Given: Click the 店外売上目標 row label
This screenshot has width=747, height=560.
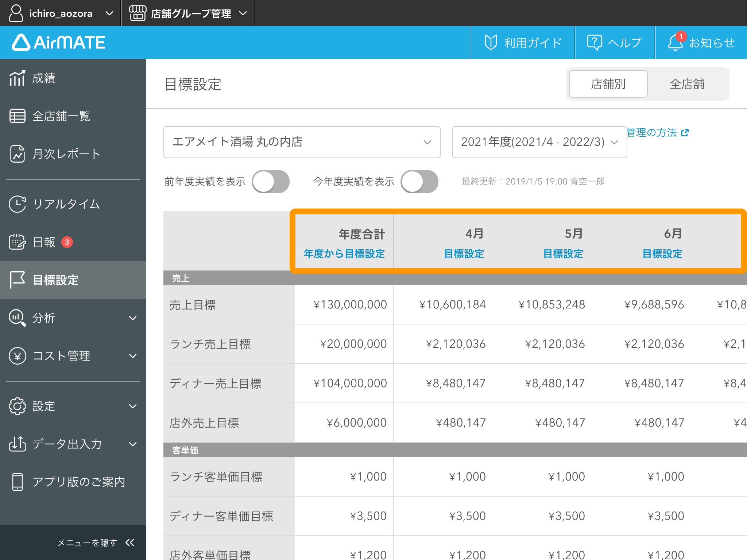Looking at the screenshot, I should pos(204,423).
